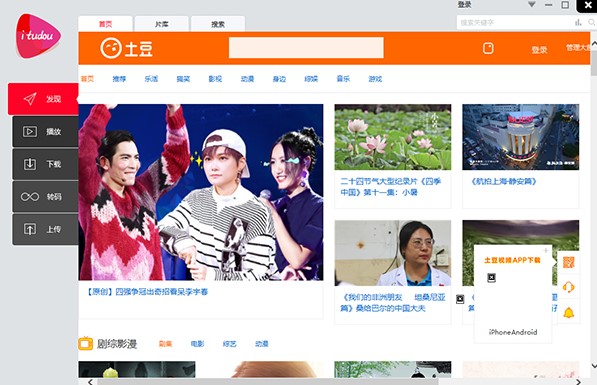Screen dimensions: 597x385
Task: Select 动漫 under 剧综影漫
Action: [262, 344]
